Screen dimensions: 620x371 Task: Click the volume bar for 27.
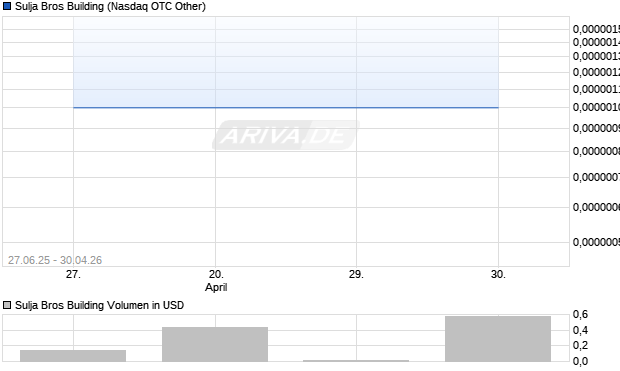point(73,356)
